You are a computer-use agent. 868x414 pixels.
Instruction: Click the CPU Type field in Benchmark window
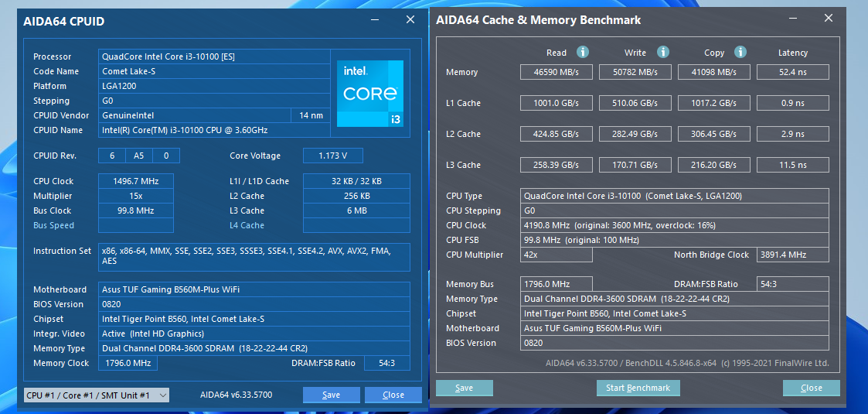point(675,197)
